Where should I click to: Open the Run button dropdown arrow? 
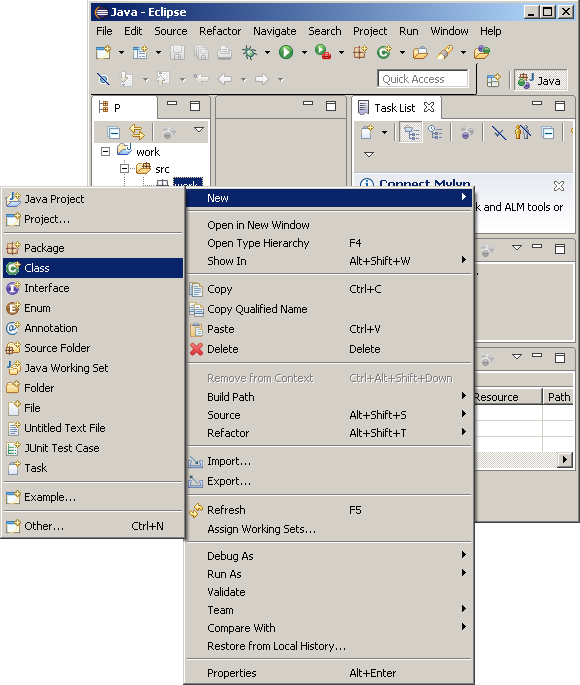coord(304,53)
